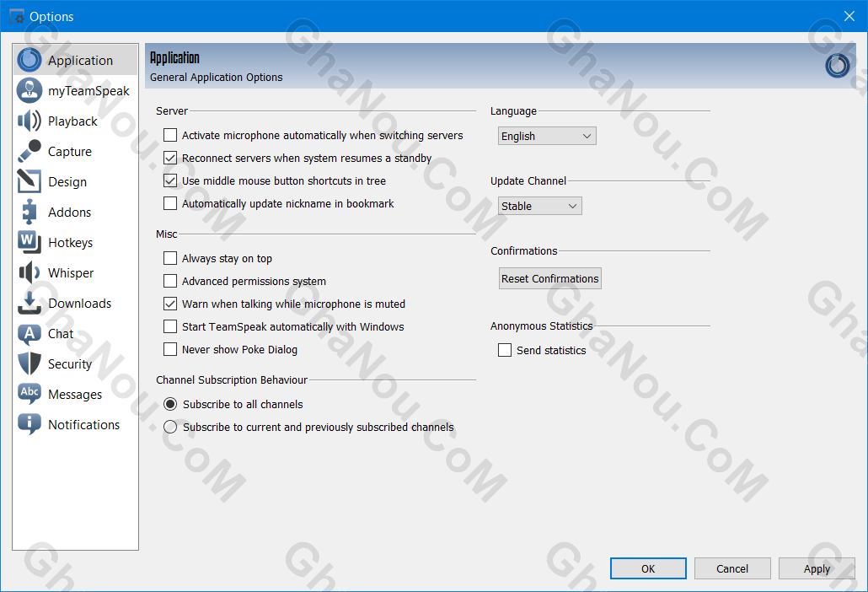The width and height of the screenshot is (868, 592).
Task: Enable Always stay on top checkbox
Action: coord(170,259)
